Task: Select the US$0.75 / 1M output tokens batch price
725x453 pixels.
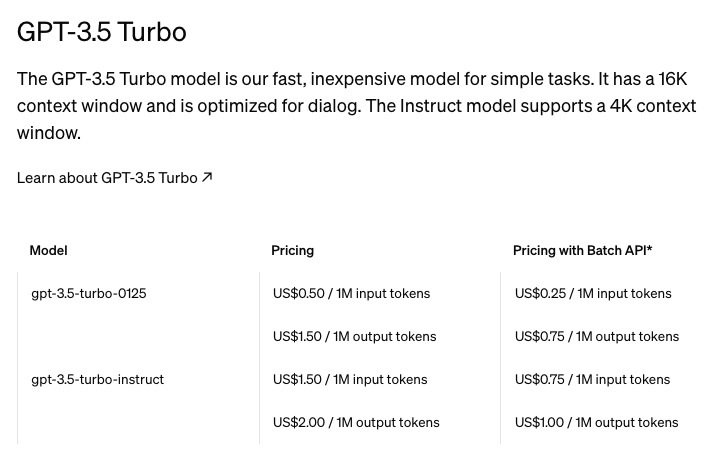Action: [x=597, y=336]
